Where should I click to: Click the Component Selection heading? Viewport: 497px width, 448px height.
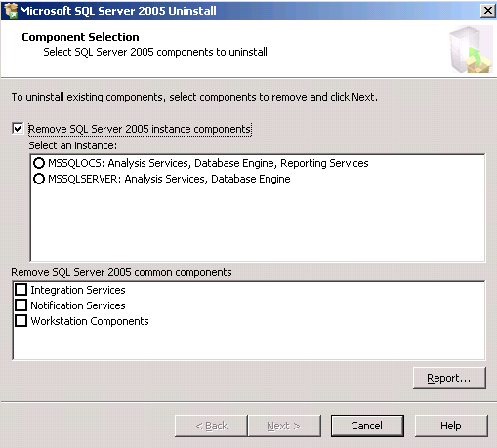pos(80,37)
